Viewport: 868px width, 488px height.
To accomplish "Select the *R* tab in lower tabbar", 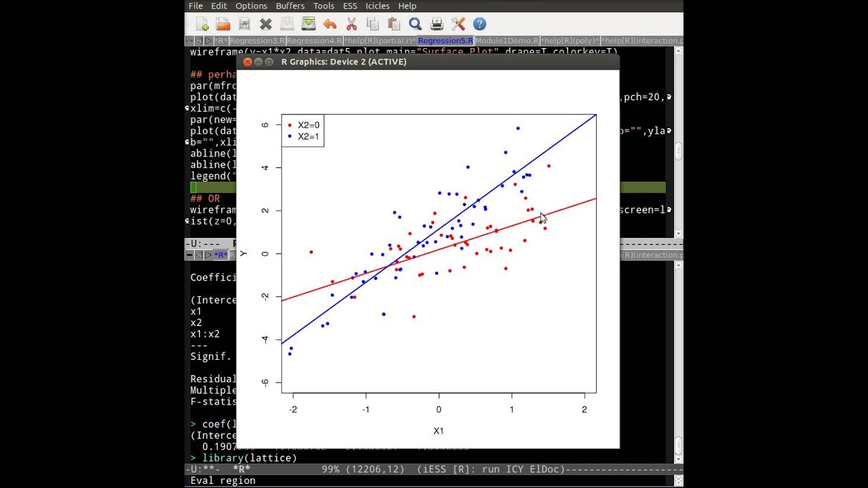I will [x=221, y=255].
